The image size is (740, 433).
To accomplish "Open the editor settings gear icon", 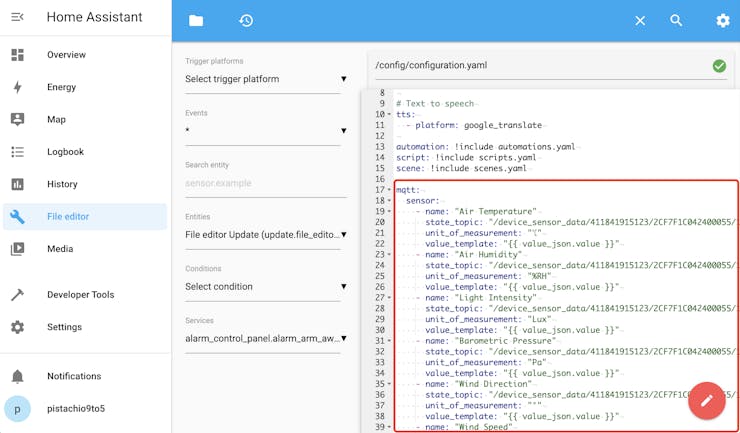I will click(722, 21).
